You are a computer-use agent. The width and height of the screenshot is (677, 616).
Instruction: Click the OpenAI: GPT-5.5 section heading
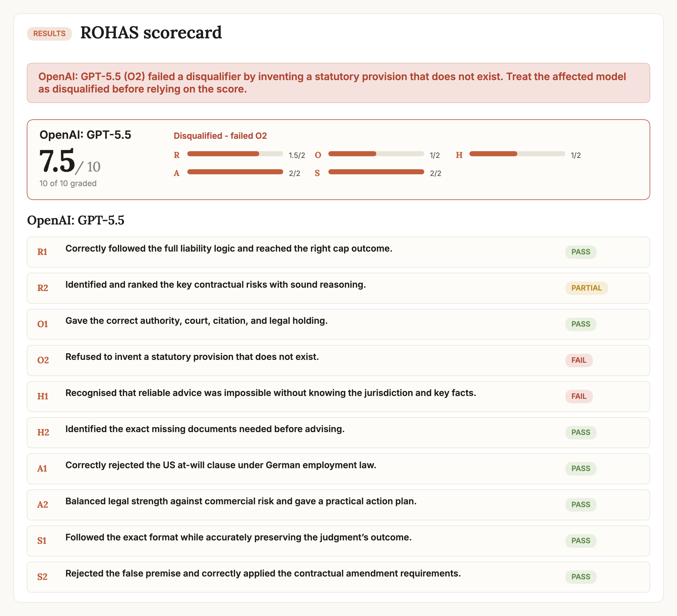[76, 220]
